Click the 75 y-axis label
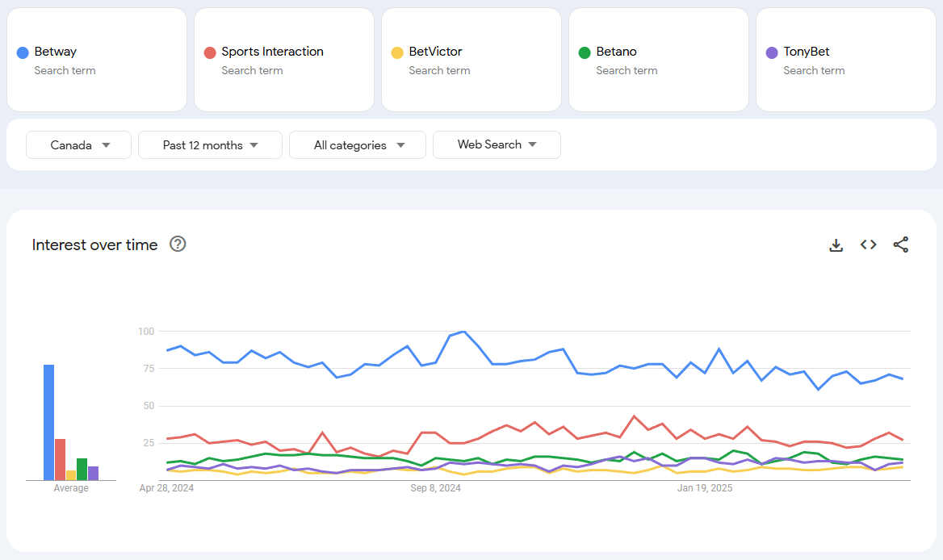This screenshot has height=560, width=943. (x=149, y=369)
